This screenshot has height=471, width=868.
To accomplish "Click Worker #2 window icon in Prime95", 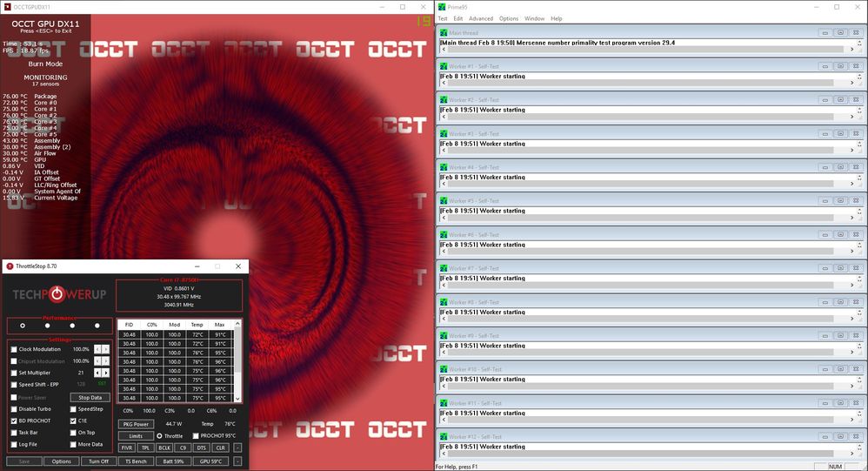I will (x=444, y=100).
